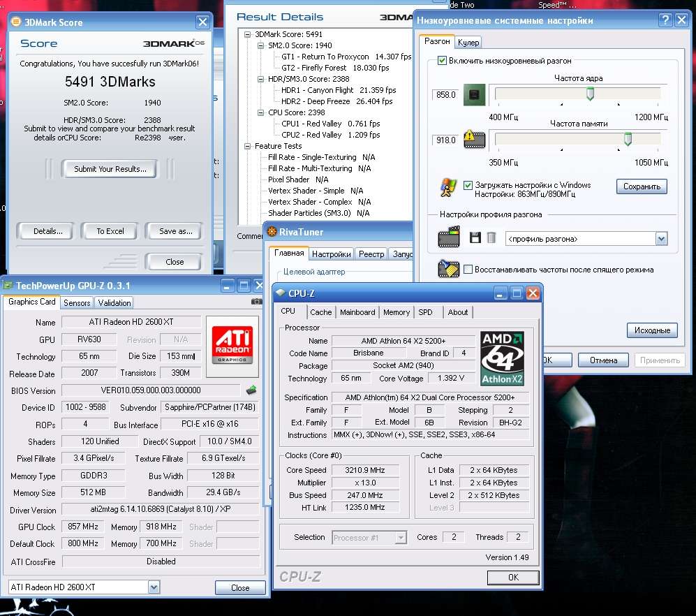Enable low-level overclocking checkbox
The width and height of the screenshot is (696, 616).
click(442, 60)
